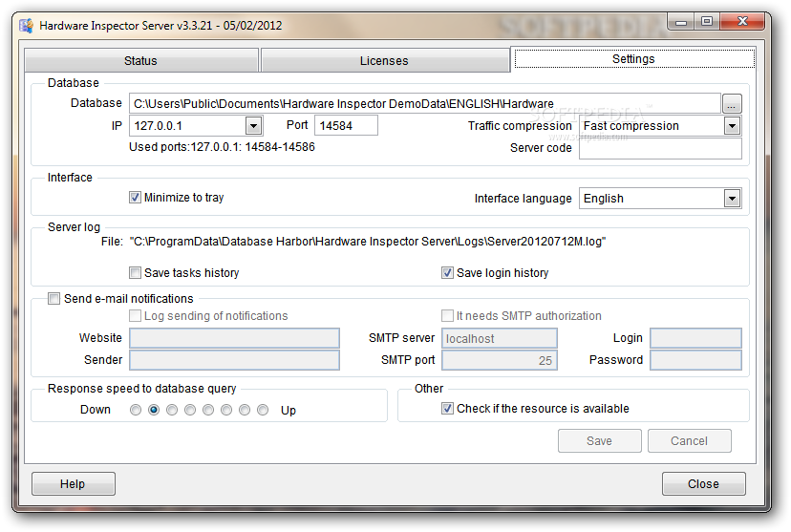Maximize the Hardware Inspector Server window
The width and height of the screenshot is (791, 532).
click(707, 22)
